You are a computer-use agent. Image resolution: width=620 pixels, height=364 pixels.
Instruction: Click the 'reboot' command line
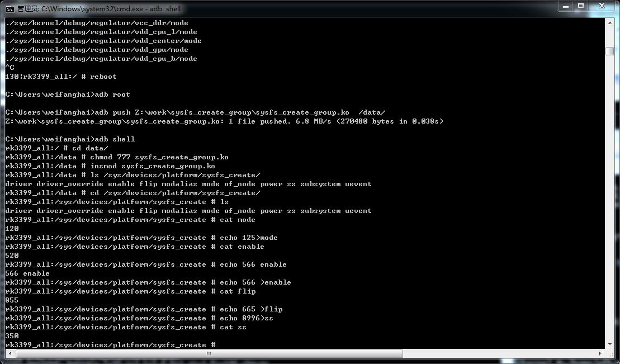point(104,77)
